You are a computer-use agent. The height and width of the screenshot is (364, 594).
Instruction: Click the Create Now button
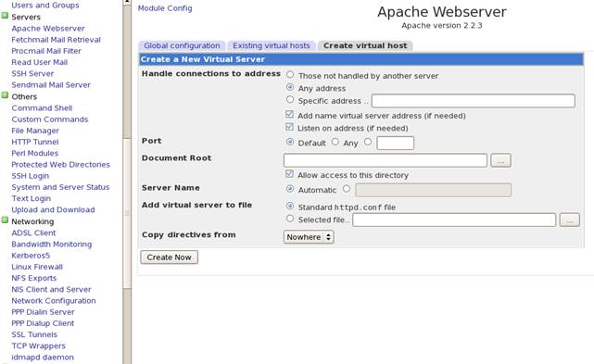(169, 257)
